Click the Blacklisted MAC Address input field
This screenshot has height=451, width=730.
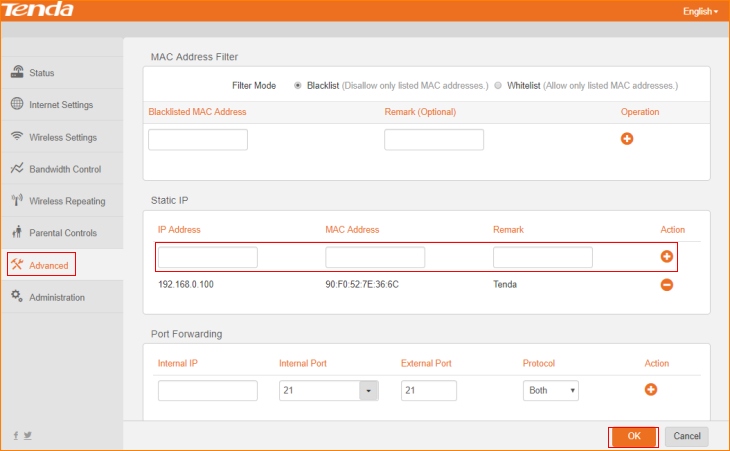pyautogui.click(x=198, y=140)
